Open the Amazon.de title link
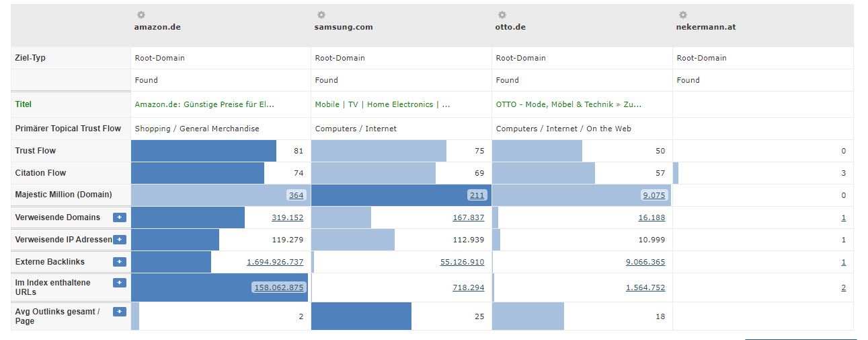 coord(204,104)
